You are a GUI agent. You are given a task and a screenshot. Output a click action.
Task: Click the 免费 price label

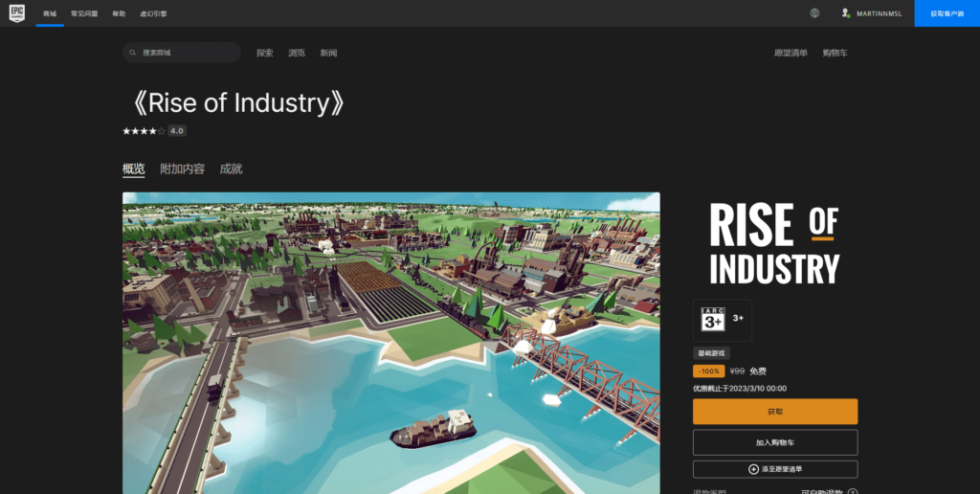point(758,371)
